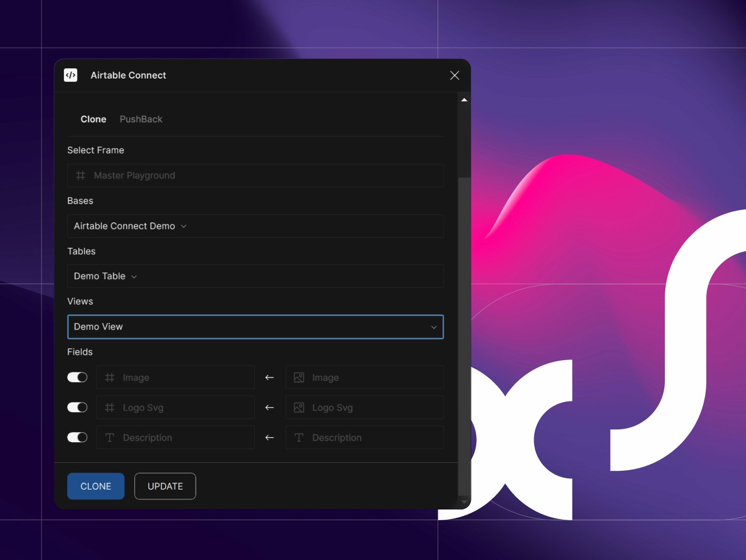746x560 pixels.
Task: Toggle the Logo Svg field switch
Action: pyautogui.click(x=77, y=407)
